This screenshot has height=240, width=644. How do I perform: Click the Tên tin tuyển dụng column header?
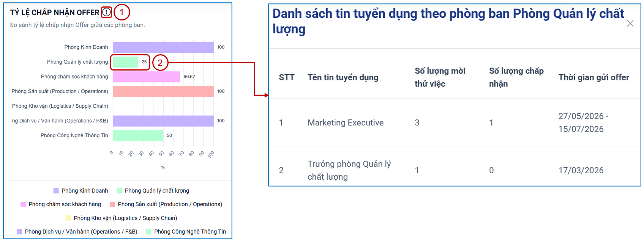343,77
